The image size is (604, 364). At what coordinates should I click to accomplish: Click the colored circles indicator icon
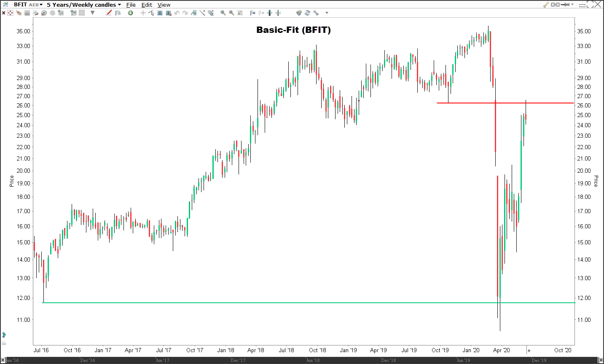click(299, 13)
